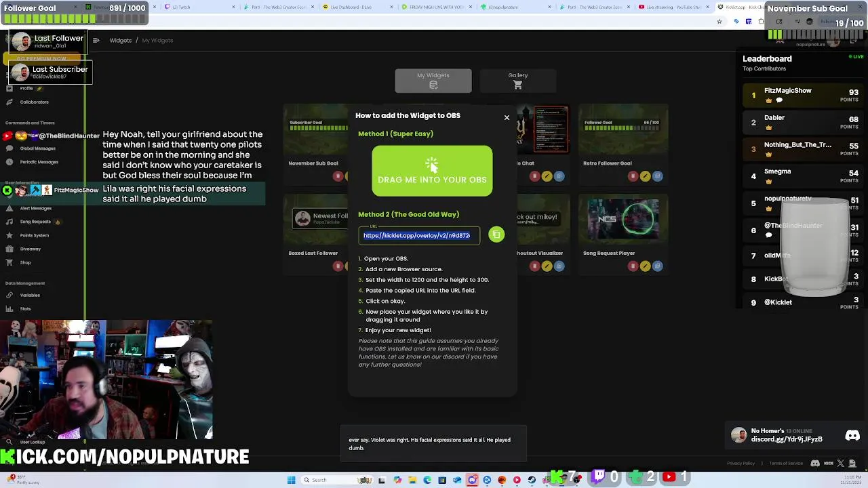Edit the Retro Follower Goal widget

[x=645, y=176]
